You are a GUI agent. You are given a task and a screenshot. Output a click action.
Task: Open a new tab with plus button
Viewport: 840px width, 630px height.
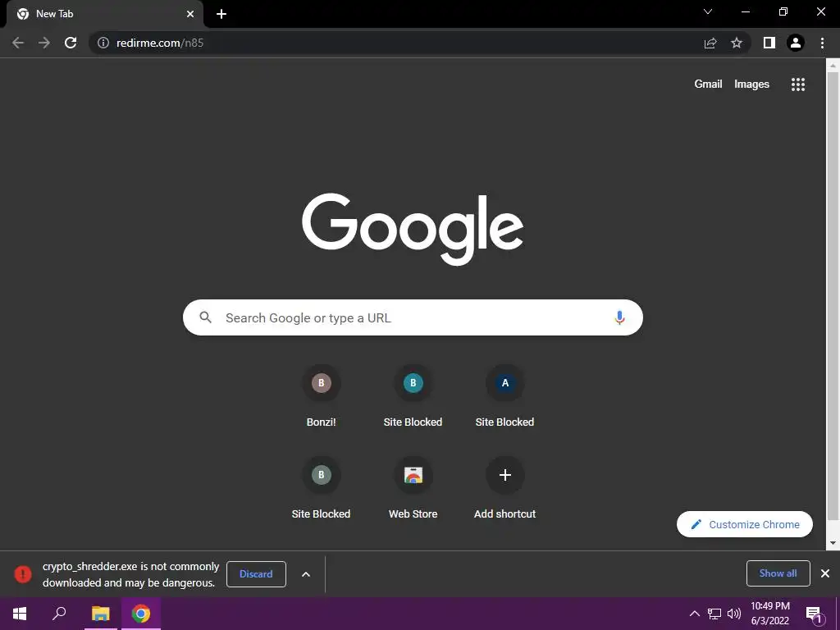[x=221, y=14]
